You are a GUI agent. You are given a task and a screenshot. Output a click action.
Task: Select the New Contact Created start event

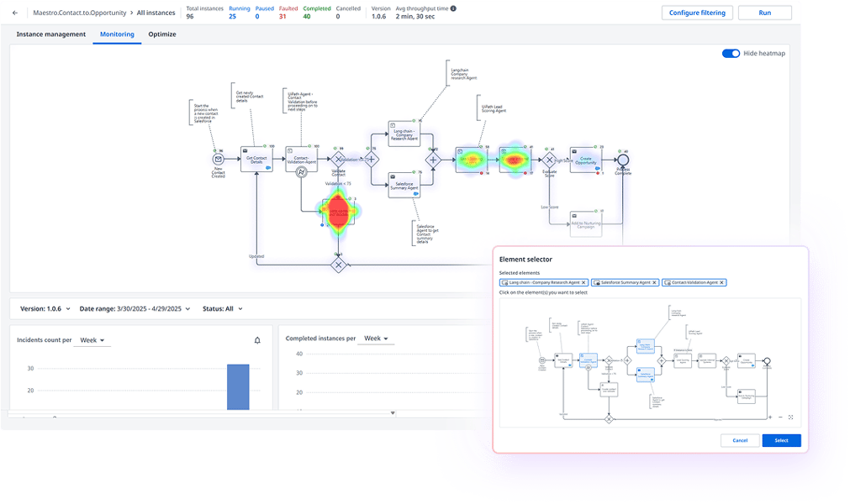(218, 159)
